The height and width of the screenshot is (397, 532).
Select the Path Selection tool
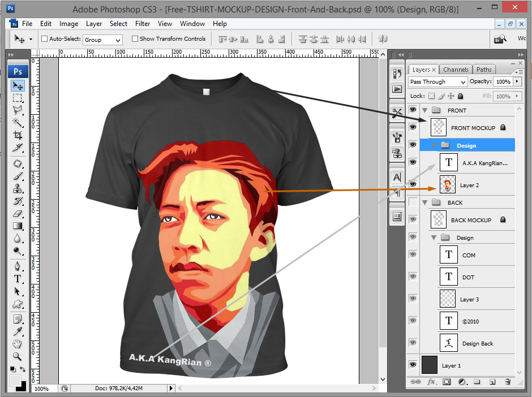[x=18, y=292]
